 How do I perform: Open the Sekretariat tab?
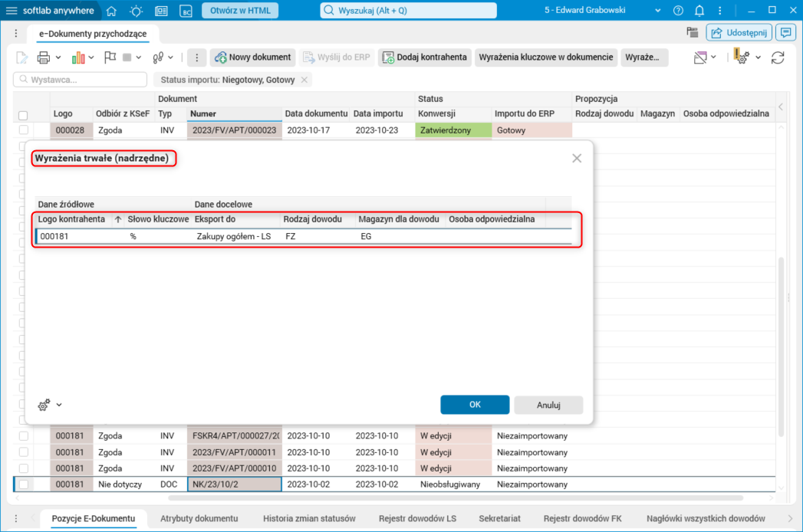coord(499,519)
